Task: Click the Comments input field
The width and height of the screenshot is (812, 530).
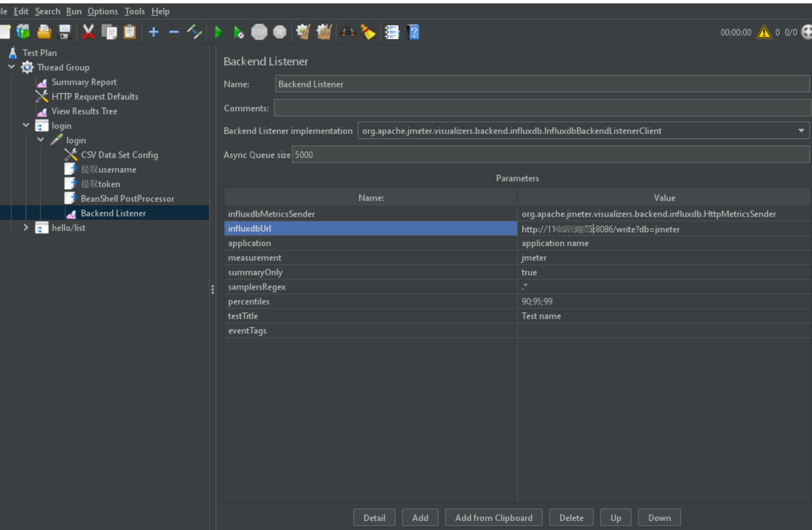Action: click(542, 108)
